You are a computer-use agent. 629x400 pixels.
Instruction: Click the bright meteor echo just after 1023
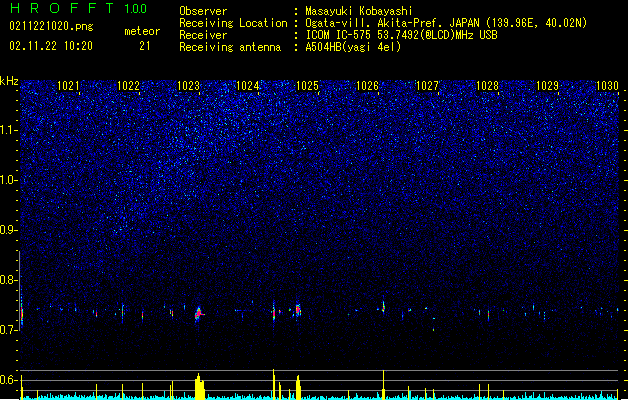coord(199,314)
